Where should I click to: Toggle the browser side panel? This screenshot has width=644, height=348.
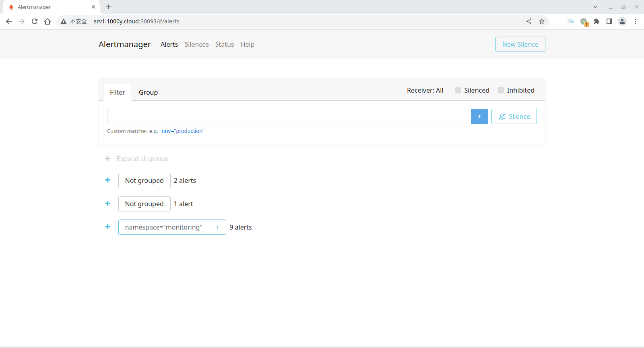pyautogui.click(x=609, y=21)
